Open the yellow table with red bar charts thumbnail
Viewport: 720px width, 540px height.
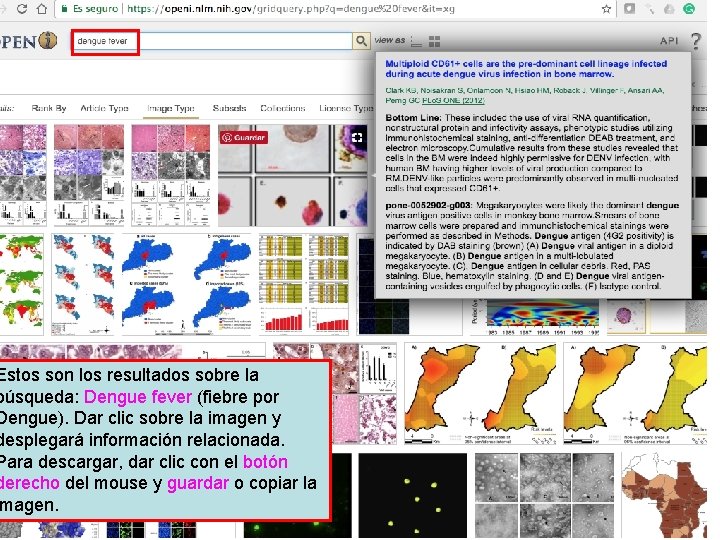pyautogui.click(x=304, y=284)
